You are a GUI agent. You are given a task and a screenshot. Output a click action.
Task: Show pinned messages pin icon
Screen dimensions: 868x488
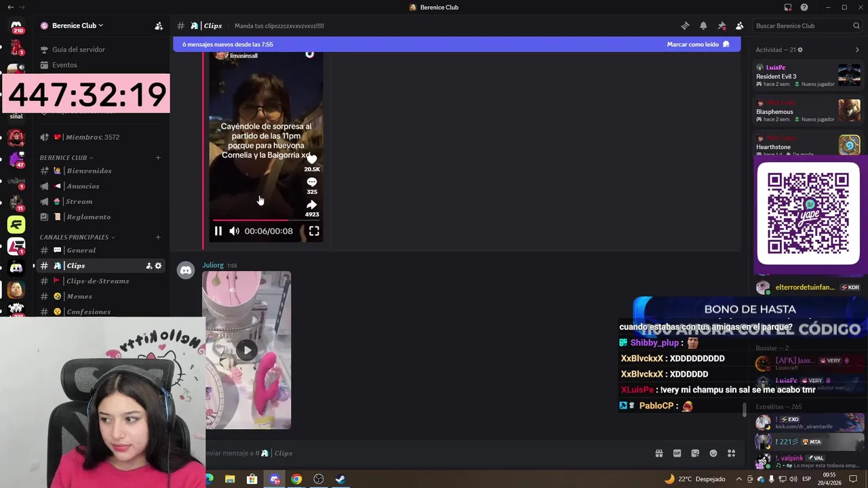[x=722, y=26]
